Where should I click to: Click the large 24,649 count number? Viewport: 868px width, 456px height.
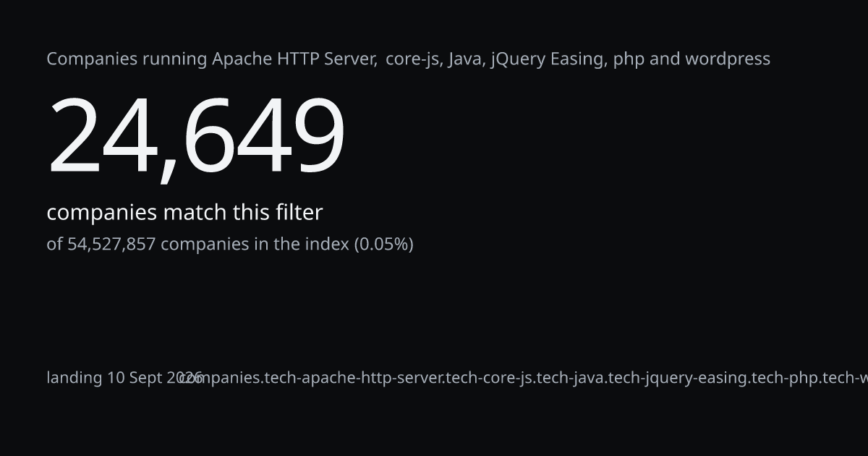[196, 138]
